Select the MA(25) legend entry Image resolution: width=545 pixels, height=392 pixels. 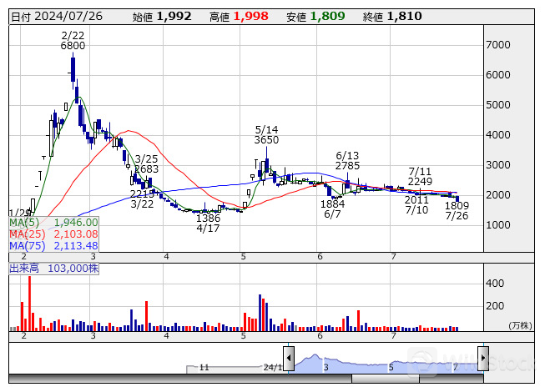[x=53, y=234]
